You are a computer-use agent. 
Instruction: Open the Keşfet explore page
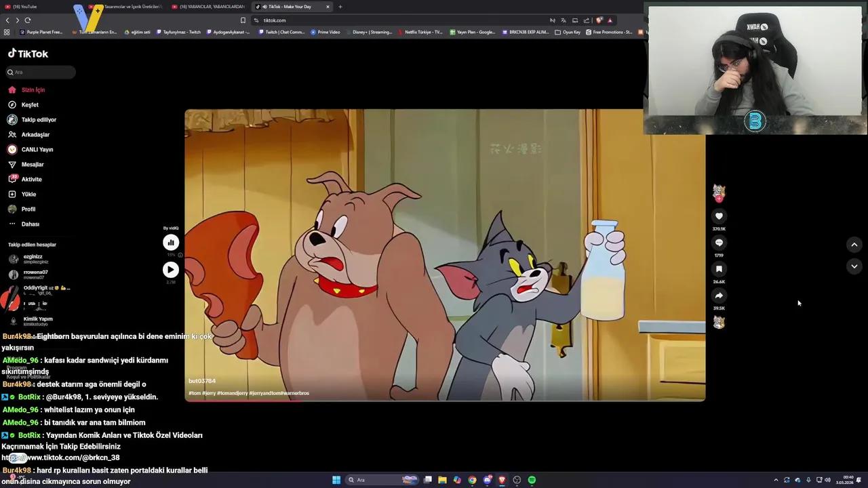(24, 105)
